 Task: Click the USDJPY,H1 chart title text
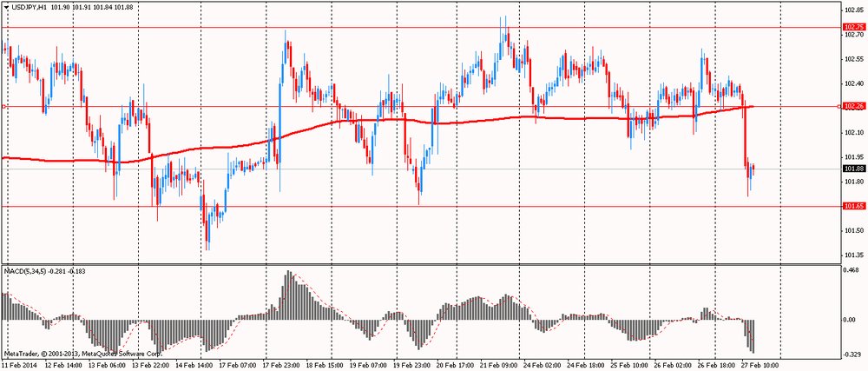tap(30, 8)
